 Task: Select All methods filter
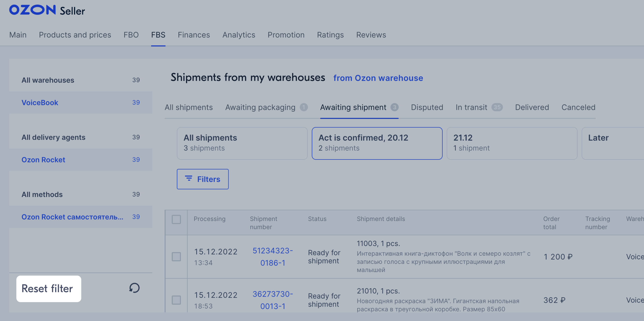pyautogui.click(x=80, y=194)
